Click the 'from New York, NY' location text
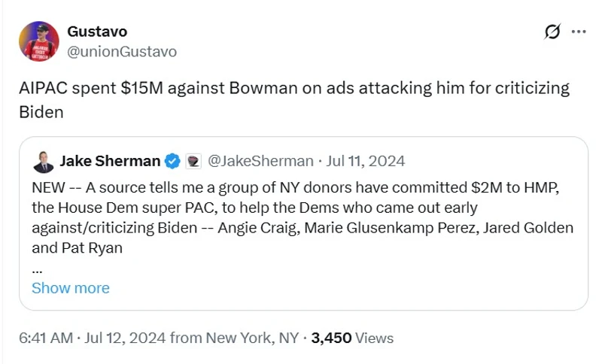Viewport: 602px width, 364px height. click(x=235, y=338)
